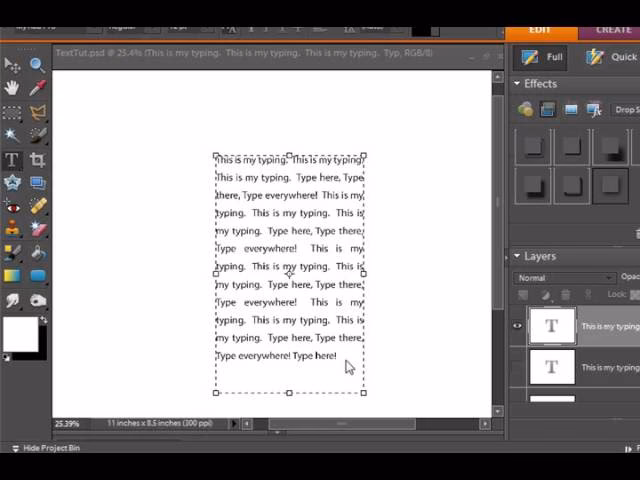The width and height of the screenshot is (640, 480).
Task: Select the Zoom magnifier tool
Action: coord(37,65)
